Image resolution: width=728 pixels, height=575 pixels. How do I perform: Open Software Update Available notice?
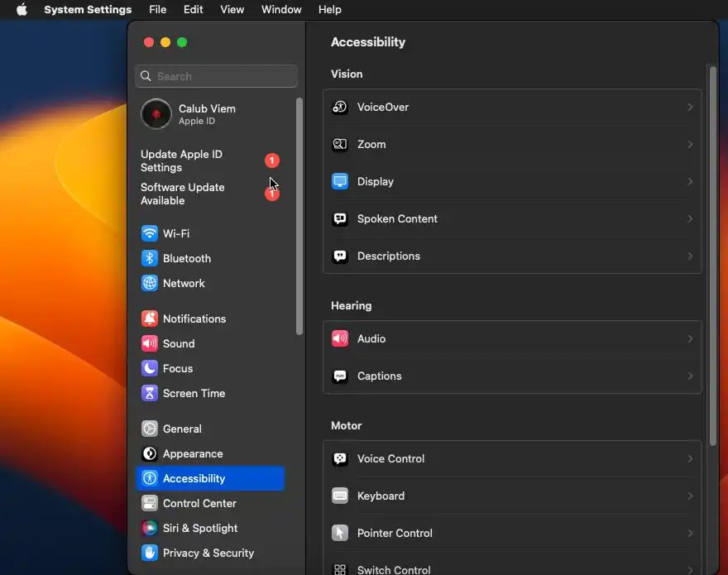210,194
